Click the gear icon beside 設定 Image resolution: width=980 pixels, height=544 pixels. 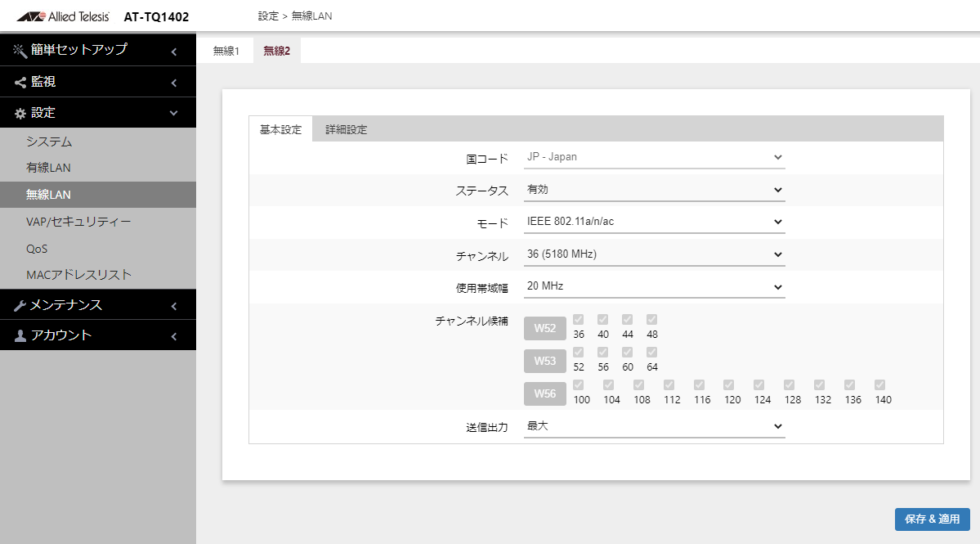click(20, 113)
